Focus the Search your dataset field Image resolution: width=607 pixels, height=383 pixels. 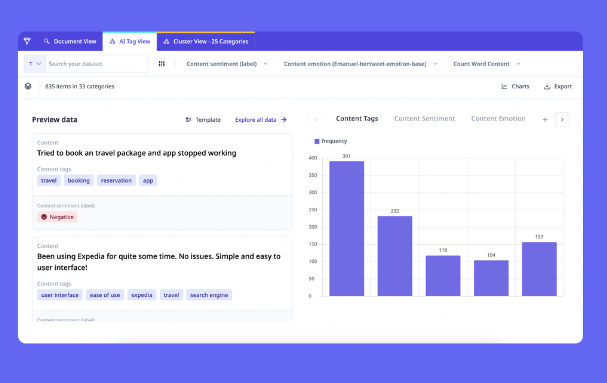click(97, 64)
